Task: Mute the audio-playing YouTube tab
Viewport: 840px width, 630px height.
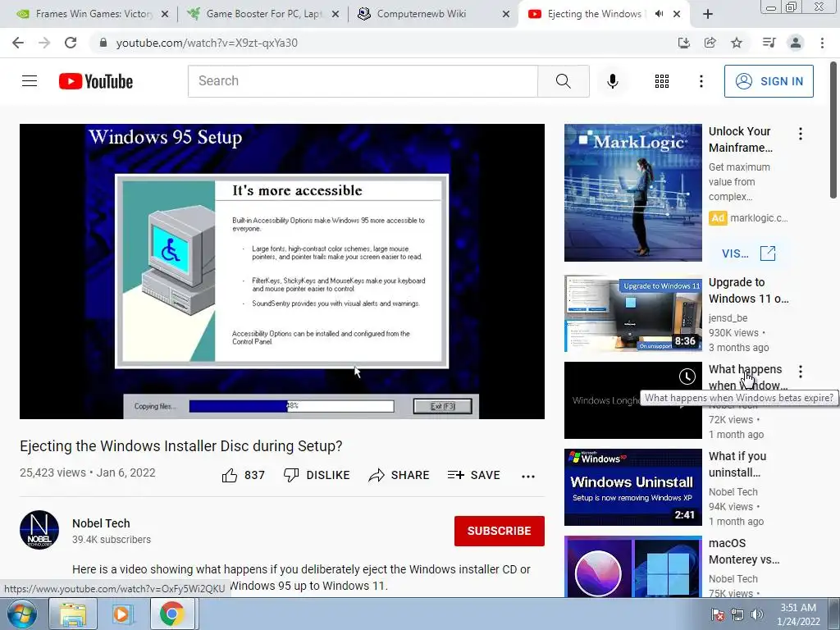Action: pos(659,14)
